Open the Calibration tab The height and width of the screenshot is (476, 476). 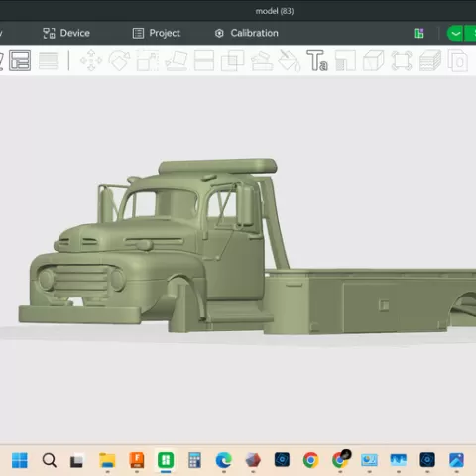[246, 33]
